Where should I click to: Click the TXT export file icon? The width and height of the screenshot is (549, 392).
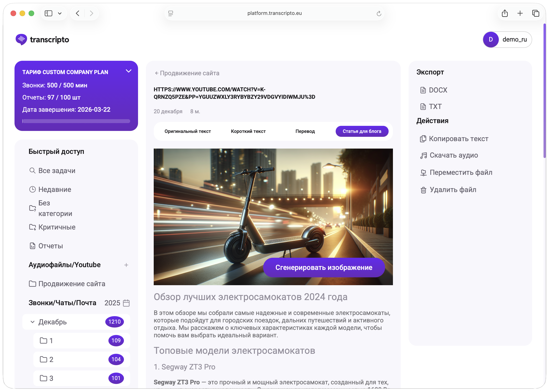pyautogui.click(x=423, y=106)
